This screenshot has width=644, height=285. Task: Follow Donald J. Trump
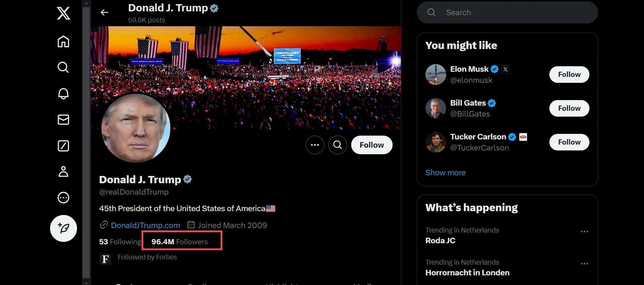[x=372, y=145]
